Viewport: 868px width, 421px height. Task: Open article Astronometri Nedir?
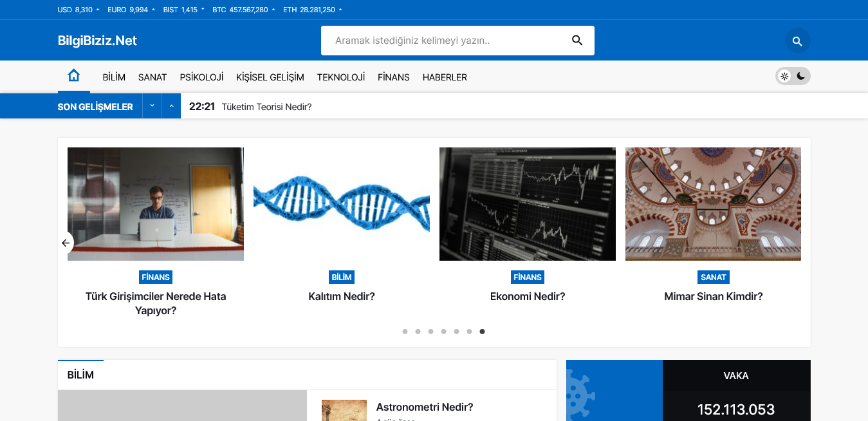point(425,407)
